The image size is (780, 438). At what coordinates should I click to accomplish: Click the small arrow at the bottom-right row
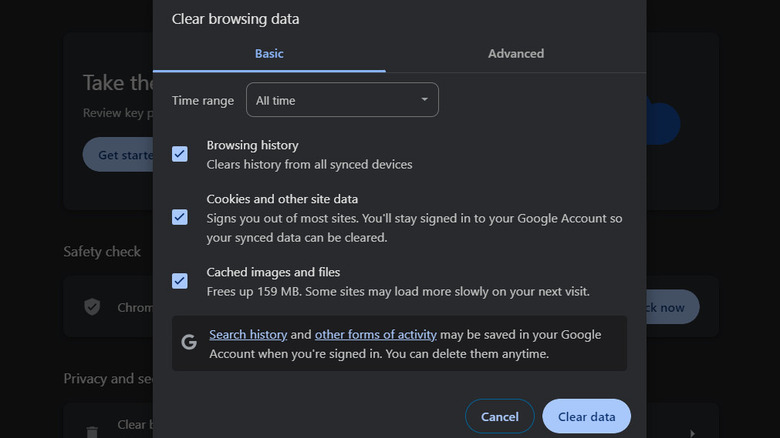691,432
